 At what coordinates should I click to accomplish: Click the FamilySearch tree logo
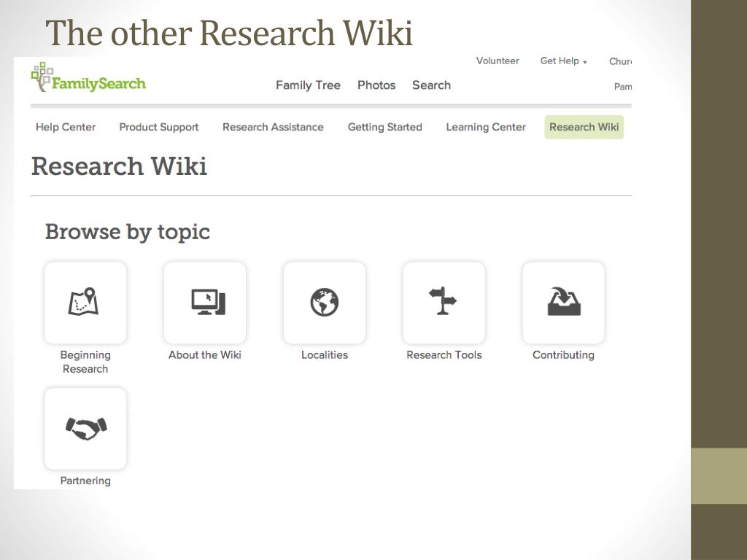88,77
